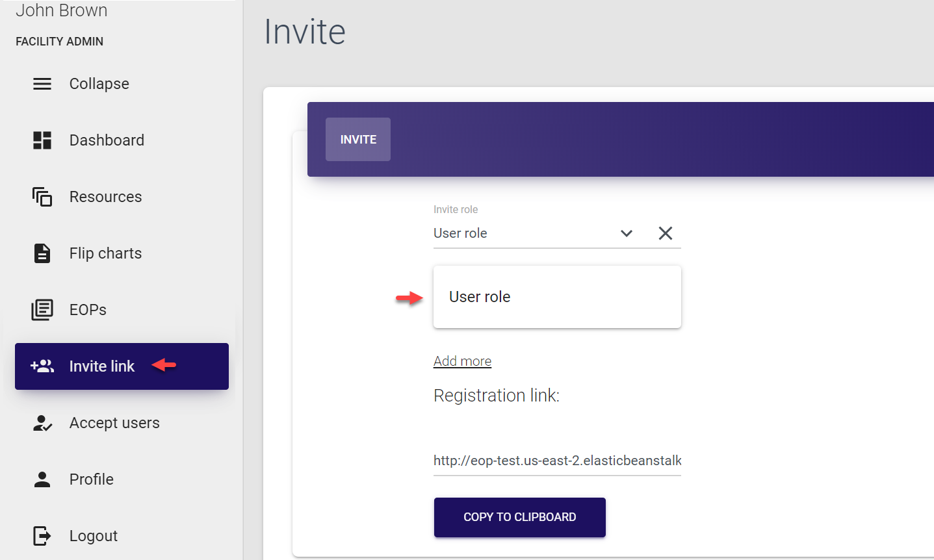Click the Add more link
The height and width of the screenshot is (560, 934).
(x=462, y=361)
